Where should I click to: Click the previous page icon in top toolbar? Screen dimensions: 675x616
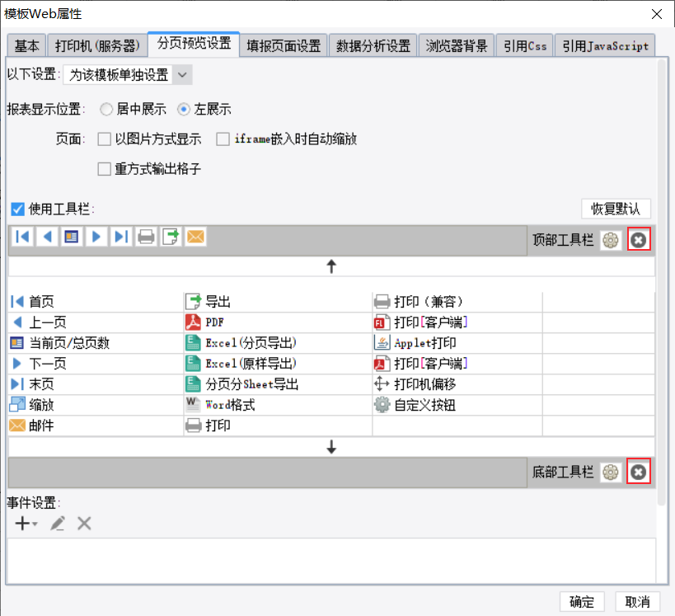tap(47, 237)
